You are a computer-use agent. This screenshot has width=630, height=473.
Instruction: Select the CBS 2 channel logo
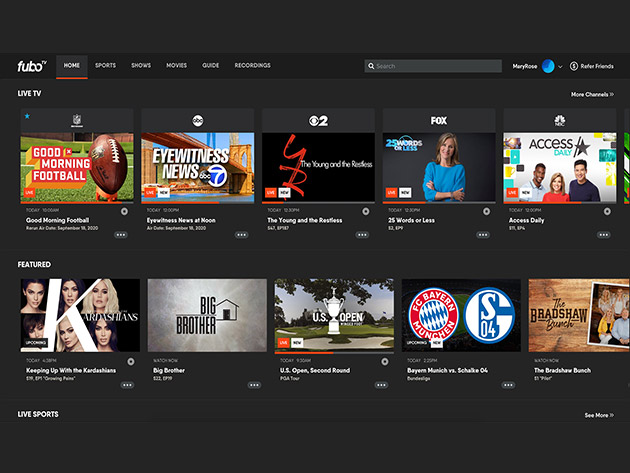point(318,121)
